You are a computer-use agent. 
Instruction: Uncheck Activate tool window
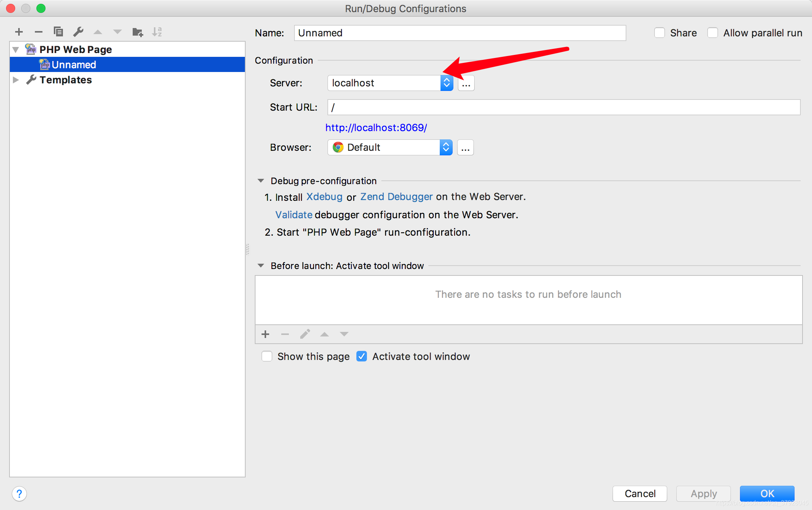click(x=362, y=356)
